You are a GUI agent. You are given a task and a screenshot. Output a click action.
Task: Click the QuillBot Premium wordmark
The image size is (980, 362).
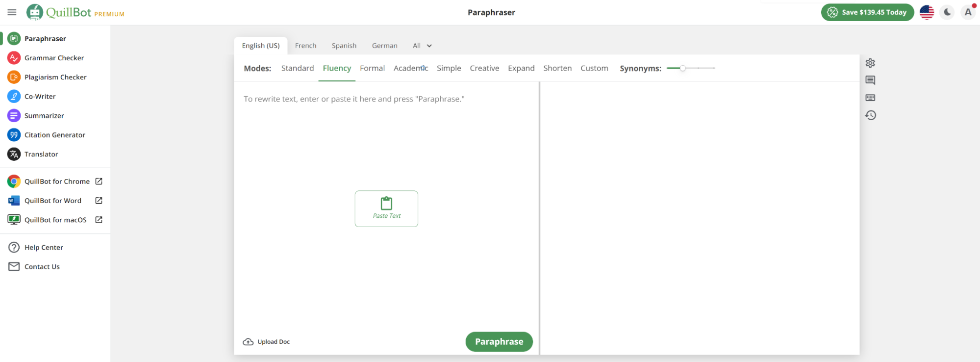coord(85,12)
